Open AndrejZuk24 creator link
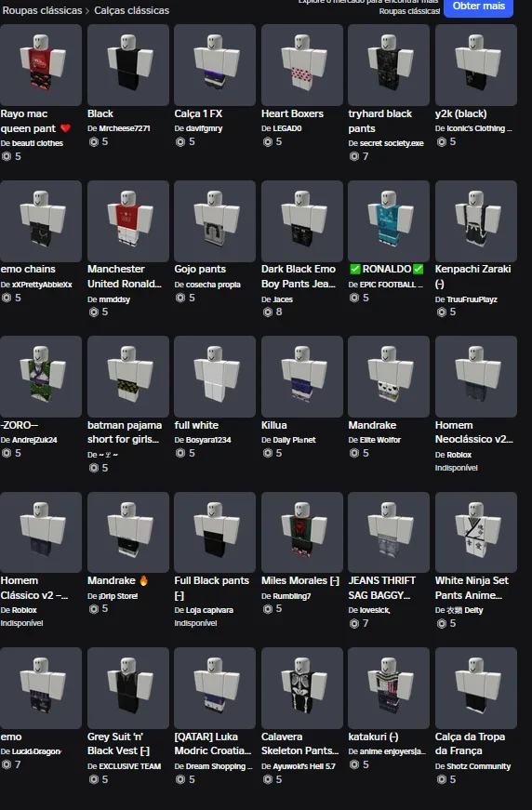The height and width of the screenshot is (810, 532). point(34,440)
